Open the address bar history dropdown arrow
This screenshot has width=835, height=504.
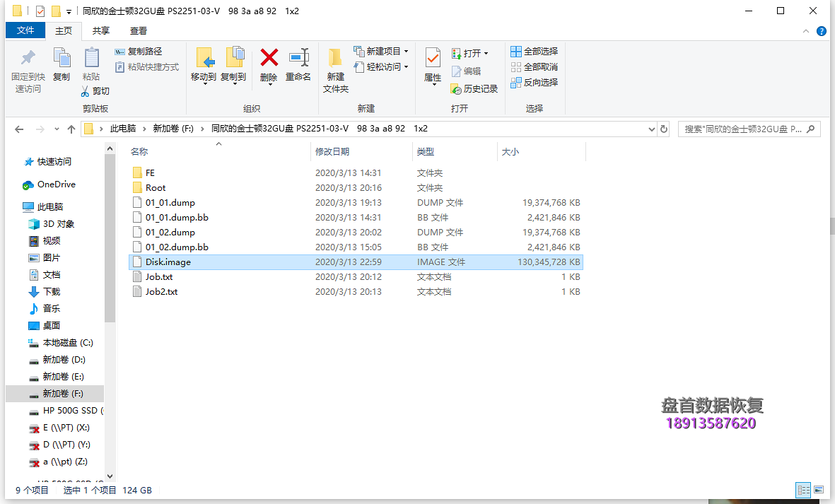click(x=652, y=129)
